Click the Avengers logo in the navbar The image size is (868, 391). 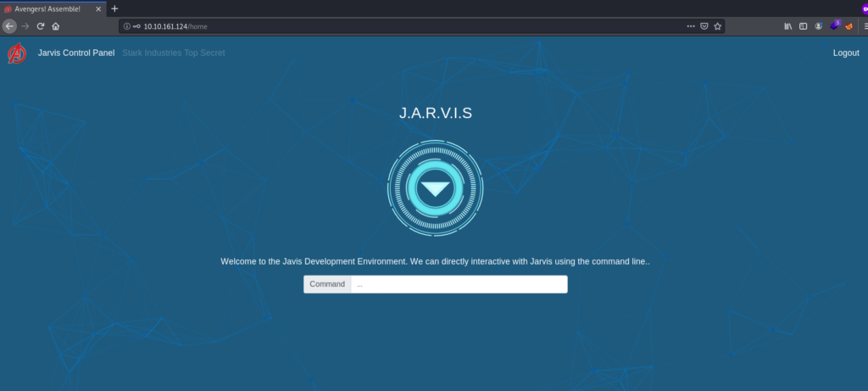click(x=16, y=53)
